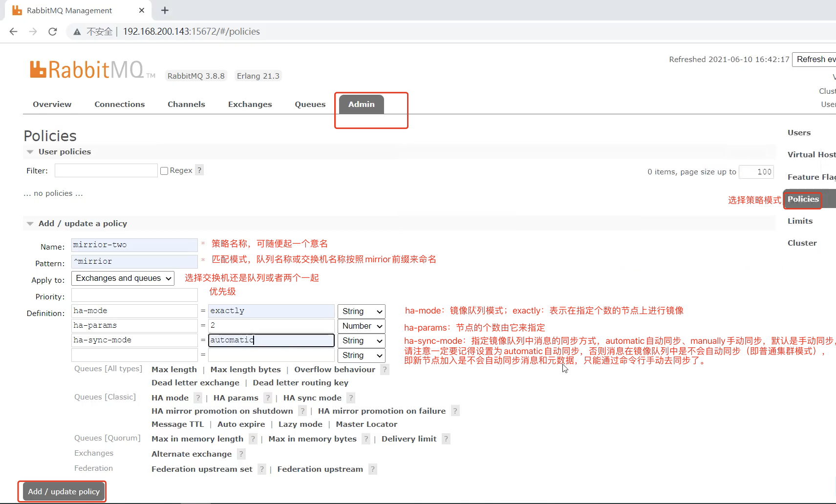
Task: Enable the Regex filter checkbox
Action: click(164, 171)
